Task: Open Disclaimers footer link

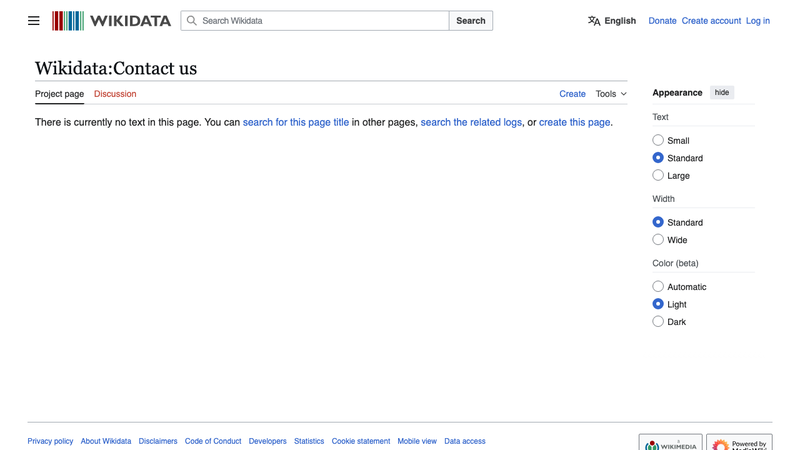Action: 158,441
